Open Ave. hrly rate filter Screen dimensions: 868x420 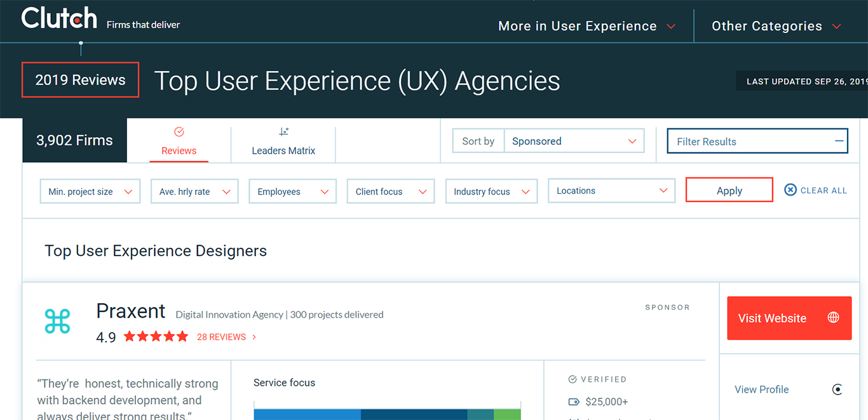pyautogui.click(x=194, y=191)
